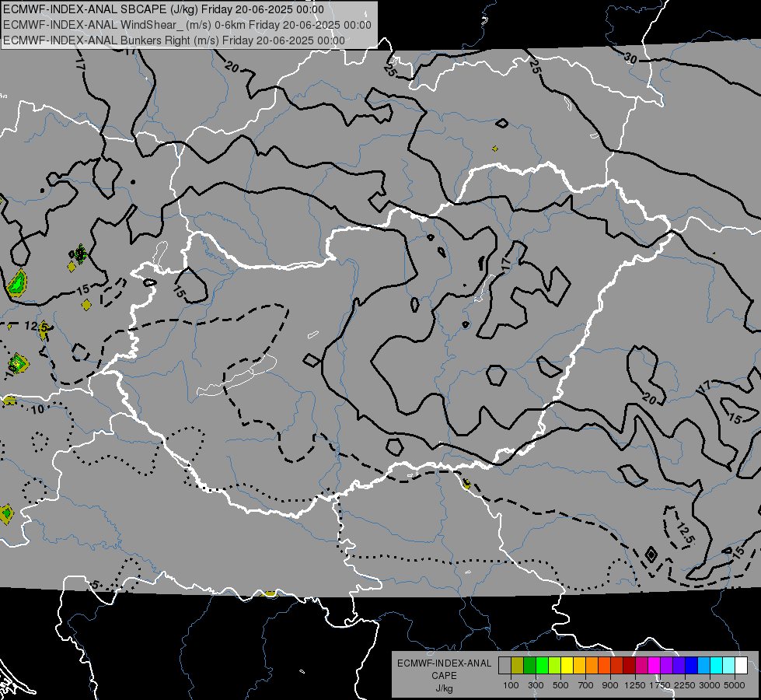Screen dimensions: 761x700
Task: Click the legend's ECMWF-INDEX-ANAL title
Action: [x=444, y=663]
